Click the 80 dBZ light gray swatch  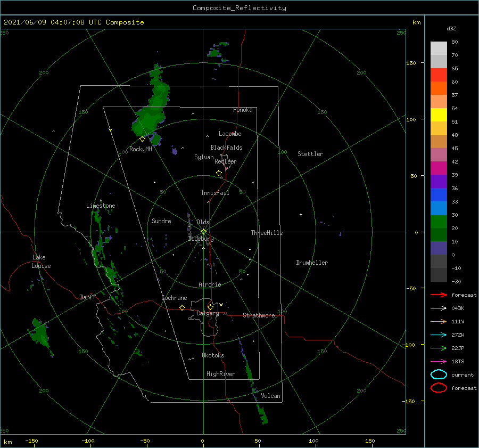pos(439,48)
